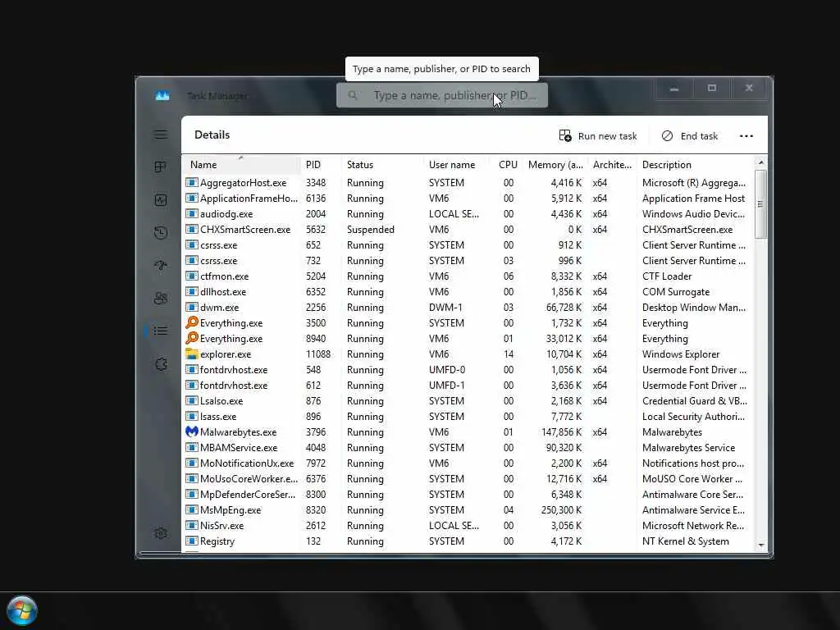
Task: Select the MpDefenderCoreService row
Action: pyautogui.click(x=467, y=494)
